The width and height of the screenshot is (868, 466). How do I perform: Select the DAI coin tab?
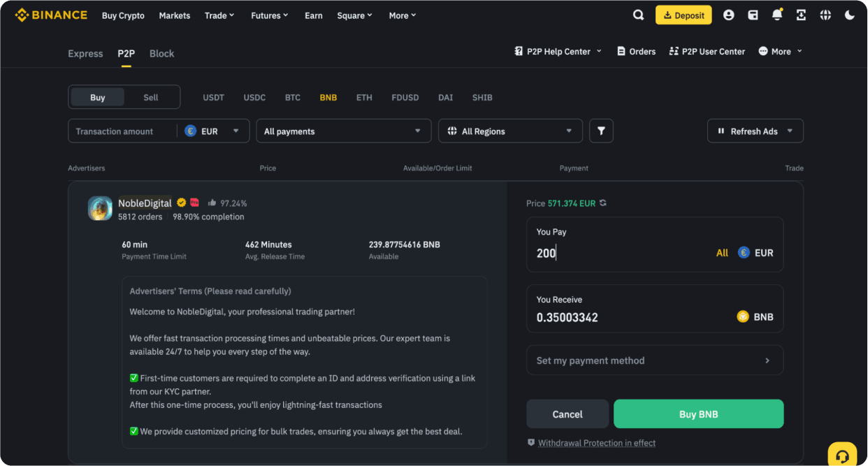tap(446, 97)
